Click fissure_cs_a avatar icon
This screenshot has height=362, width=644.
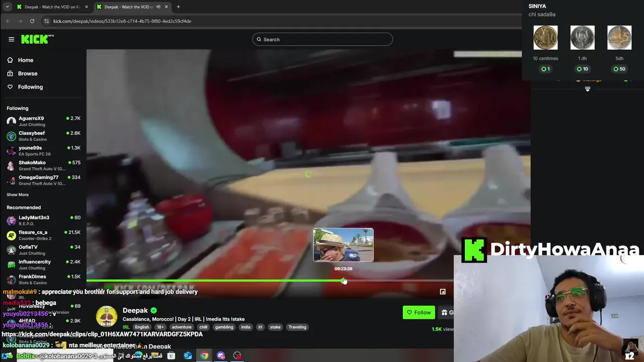coord(11,235)
